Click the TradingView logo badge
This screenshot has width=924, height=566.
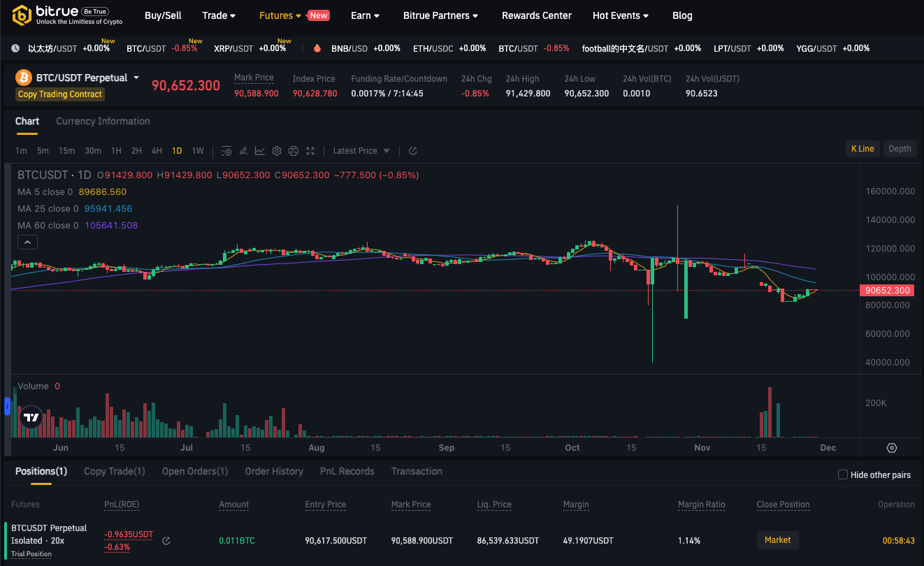(x=31, y=417)
